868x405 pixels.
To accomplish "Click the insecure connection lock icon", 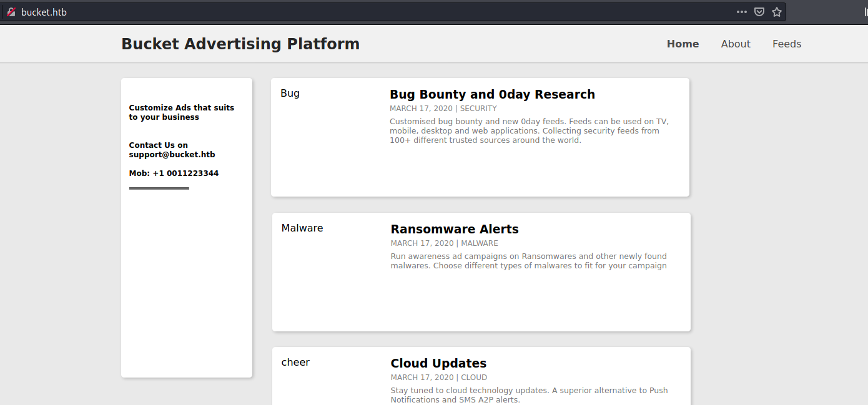I will pos(11,12).
